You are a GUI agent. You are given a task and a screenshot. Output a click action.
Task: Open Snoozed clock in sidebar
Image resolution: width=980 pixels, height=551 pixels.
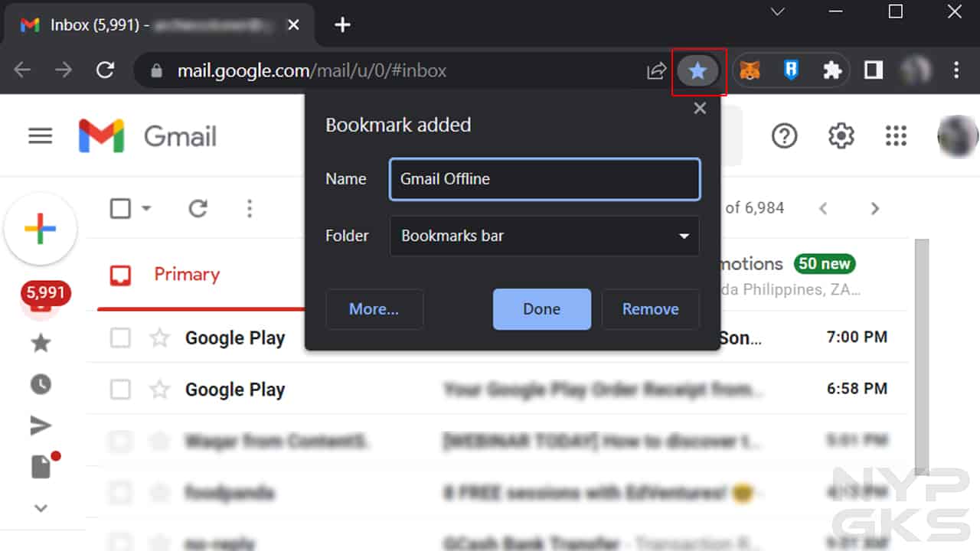[41, 384]
